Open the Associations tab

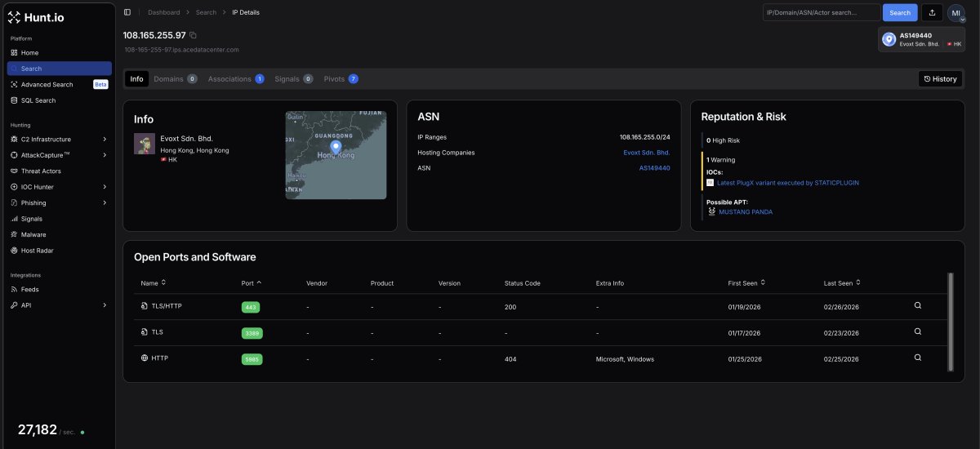(236, 79)
